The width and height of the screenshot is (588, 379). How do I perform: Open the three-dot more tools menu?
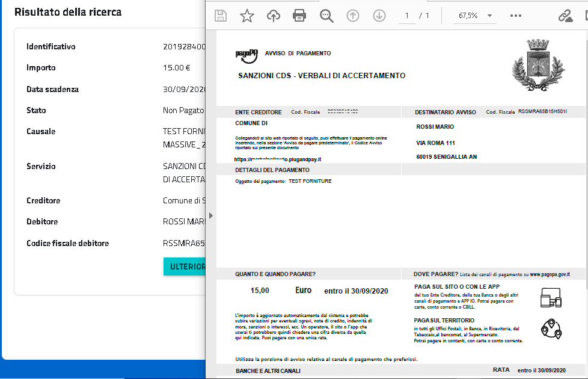coord(516,16)
